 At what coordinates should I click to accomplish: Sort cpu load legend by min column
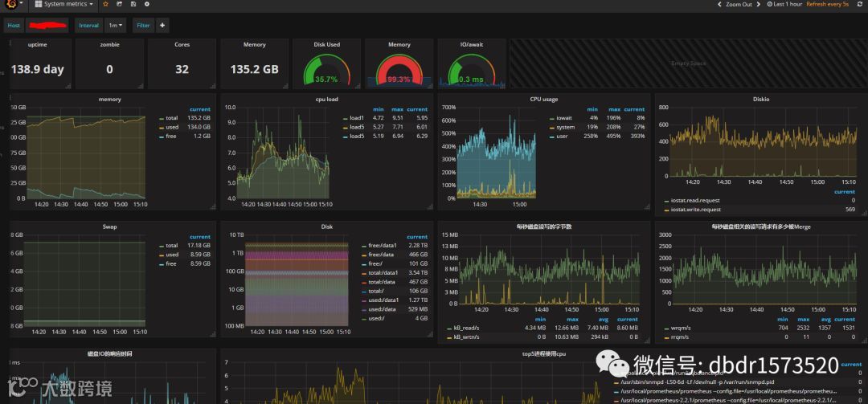(x=379, y=109)
